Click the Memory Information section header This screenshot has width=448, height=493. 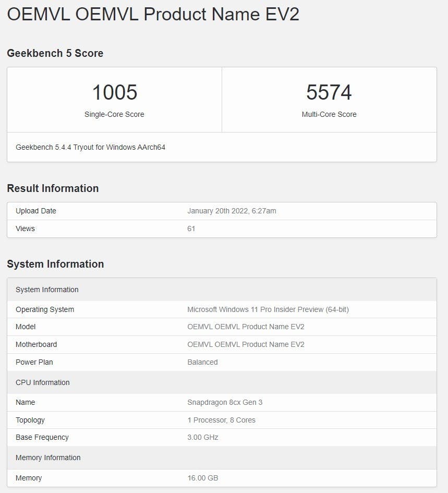[x=222, y=458]
